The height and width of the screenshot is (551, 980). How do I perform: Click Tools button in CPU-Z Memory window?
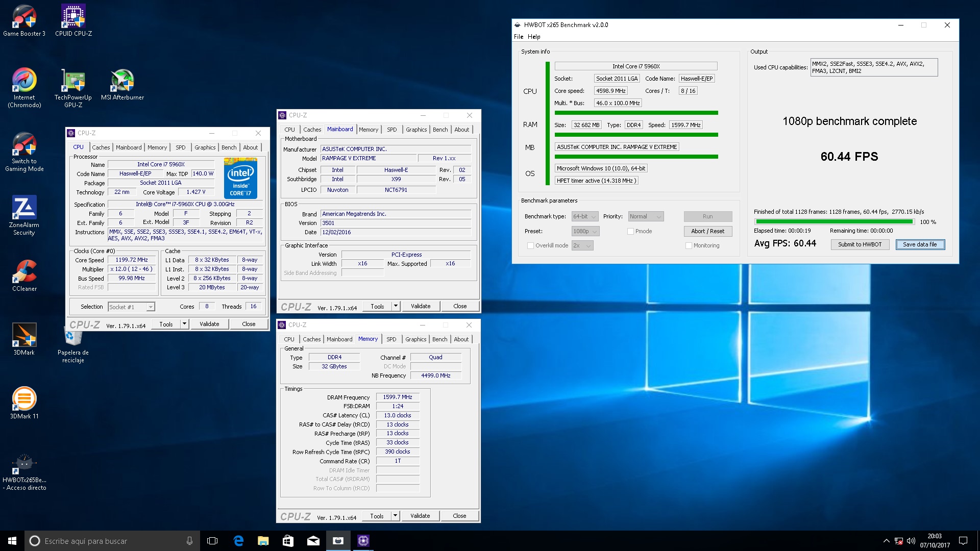[x=377, y=516]
